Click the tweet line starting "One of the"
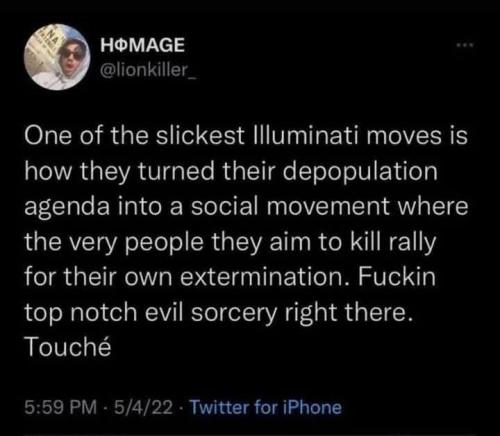 coord(246,136)
